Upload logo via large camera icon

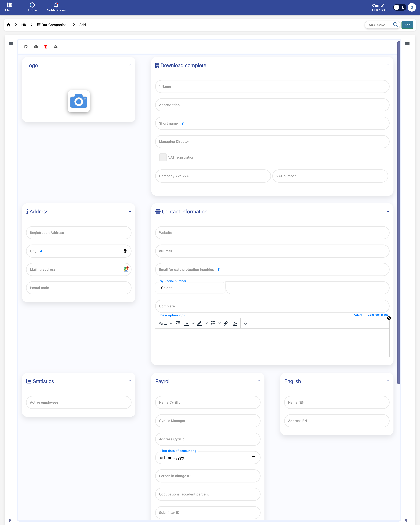79,101
